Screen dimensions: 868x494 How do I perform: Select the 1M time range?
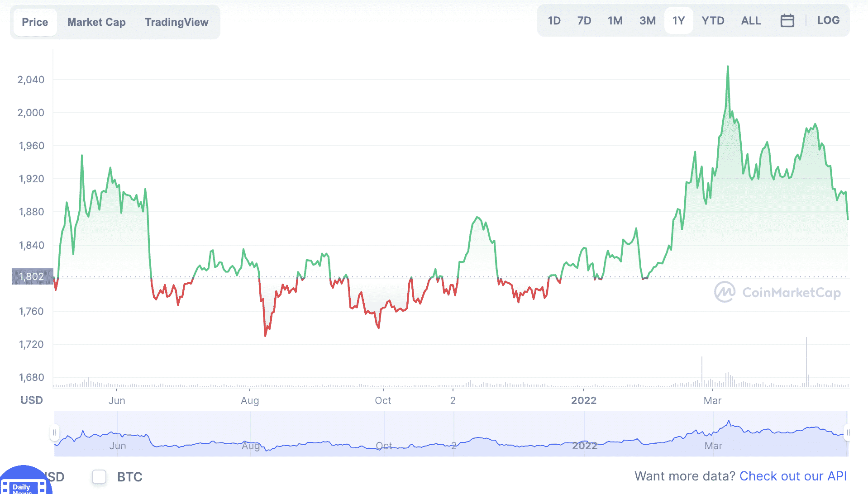[x=615, y=20]
